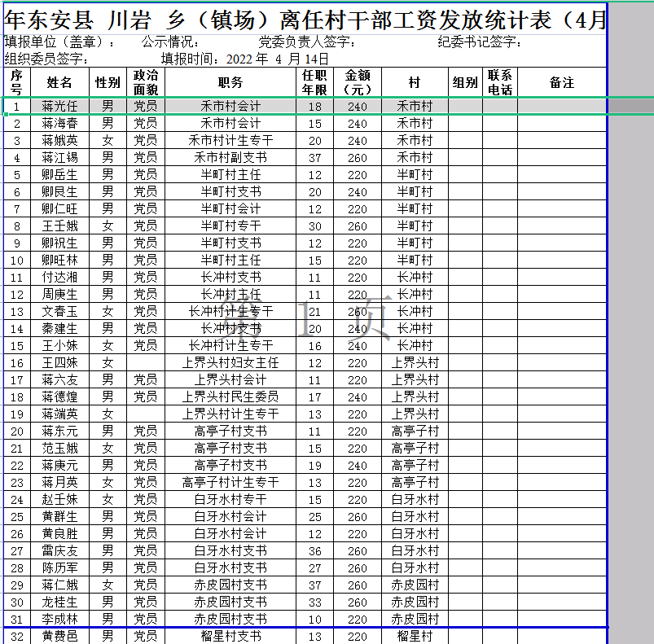
Task: Select name cell 秦建生
Action: (x=59, y=328)
